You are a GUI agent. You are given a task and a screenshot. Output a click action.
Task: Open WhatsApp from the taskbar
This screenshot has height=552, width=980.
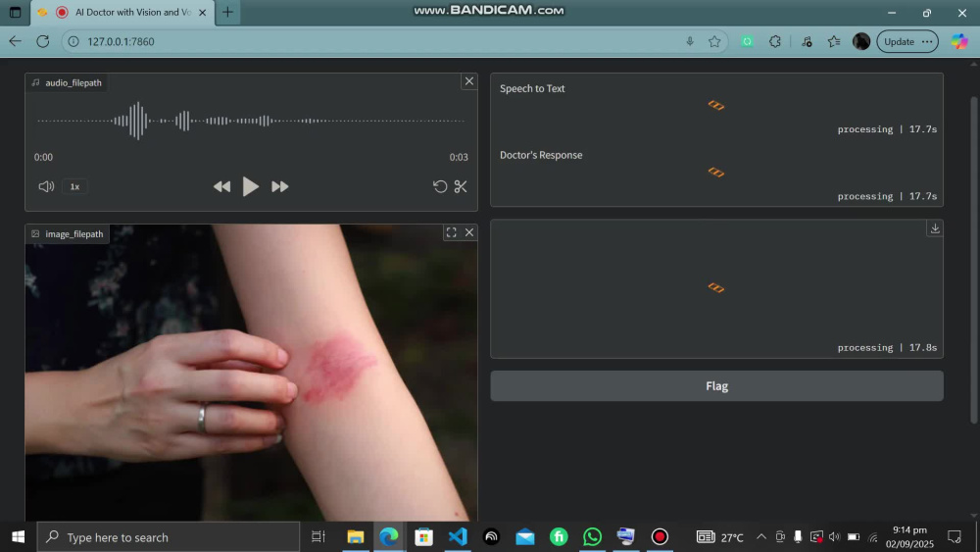592,537
